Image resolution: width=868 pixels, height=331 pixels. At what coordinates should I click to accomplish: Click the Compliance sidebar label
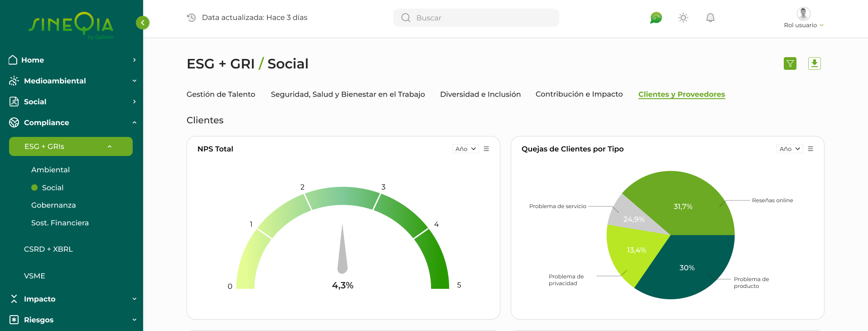pos(47,122)
